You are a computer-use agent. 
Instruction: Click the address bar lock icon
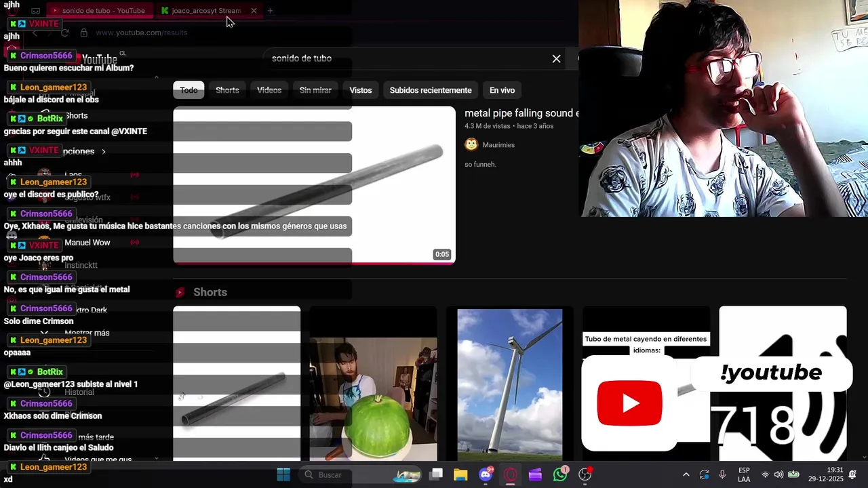pos(84,33)
